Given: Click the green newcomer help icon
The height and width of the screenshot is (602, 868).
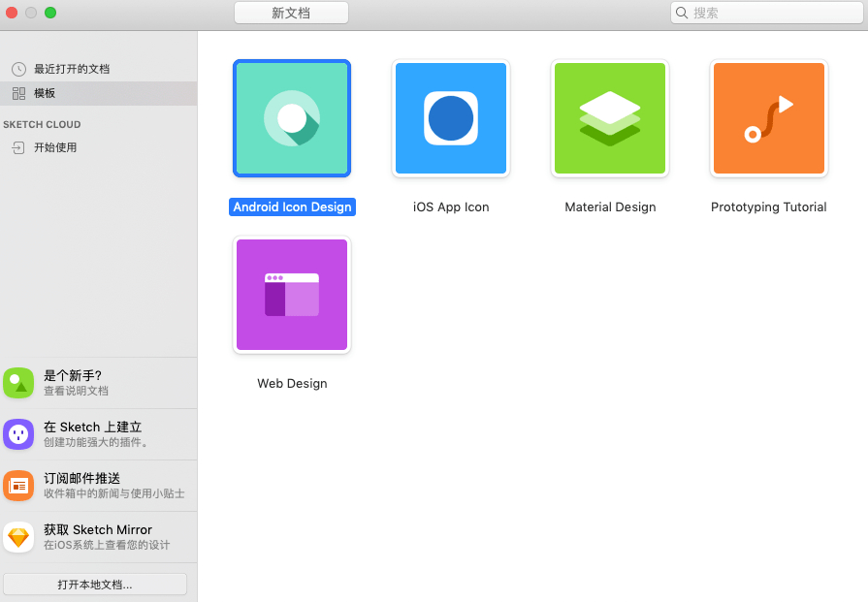Looking at the screenshot, I should click(x=18, y=383).
